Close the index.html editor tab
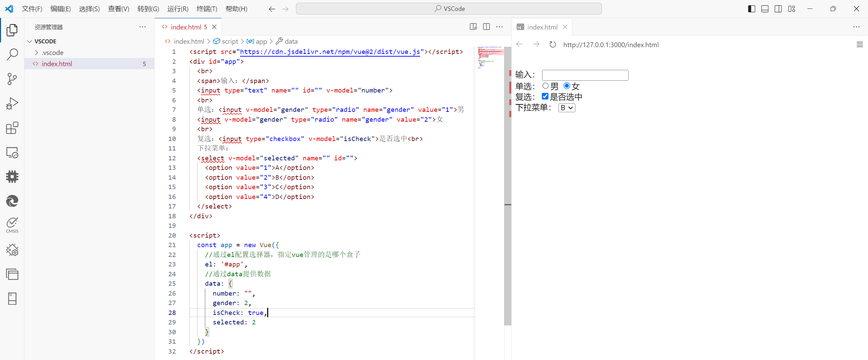This screenshot has width=868, height=360. tap(214, 27)
